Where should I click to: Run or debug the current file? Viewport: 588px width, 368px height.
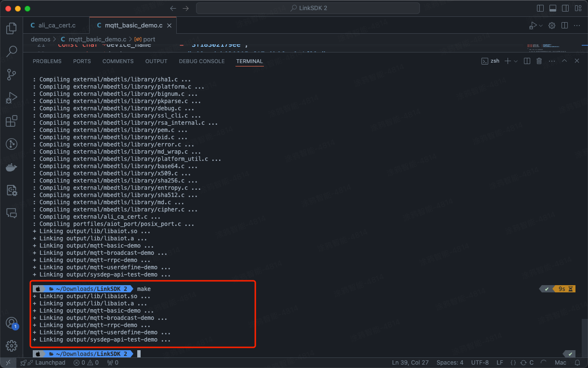point(533,26)
